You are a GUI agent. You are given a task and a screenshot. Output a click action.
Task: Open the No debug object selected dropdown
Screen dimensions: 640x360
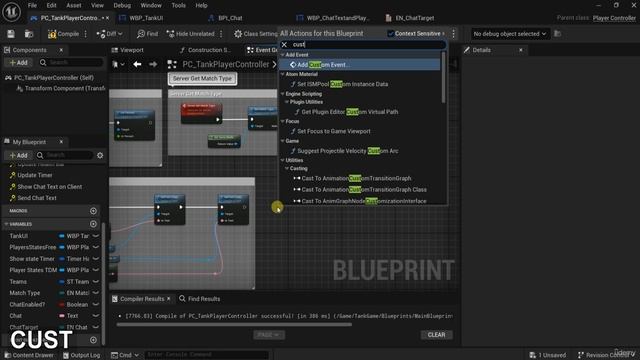tap(509, 34)
